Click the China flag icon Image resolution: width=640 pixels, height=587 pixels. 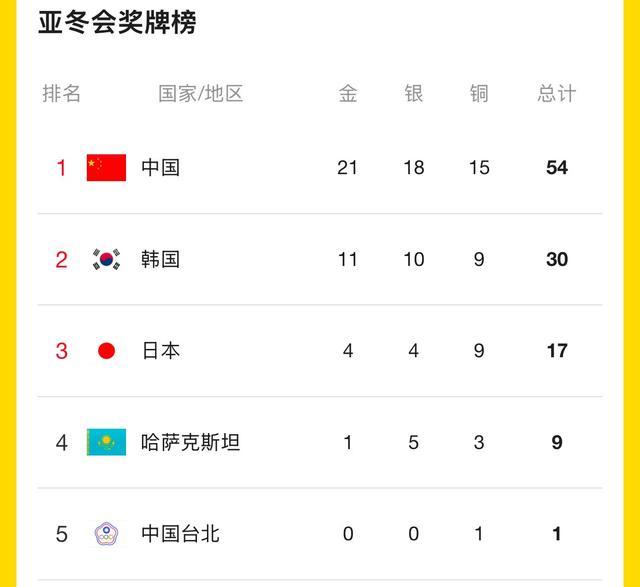106,167
